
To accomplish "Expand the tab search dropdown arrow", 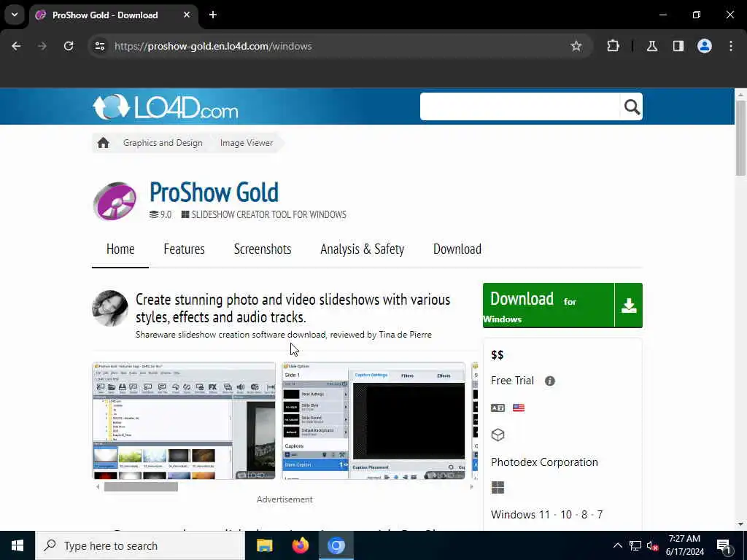I will [x=15, y=15].
